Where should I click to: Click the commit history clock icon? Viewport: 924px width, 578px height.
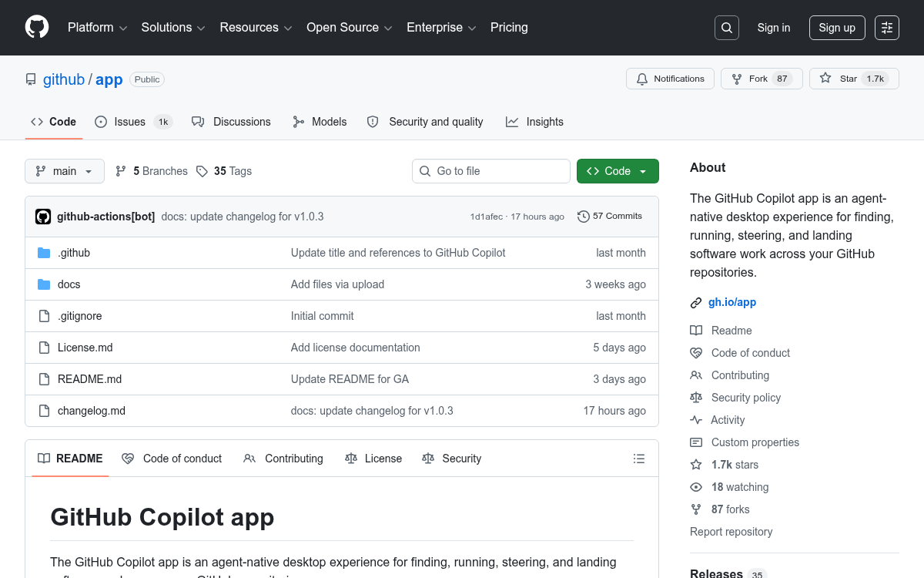pyautogui.click(x=584, y=217)
